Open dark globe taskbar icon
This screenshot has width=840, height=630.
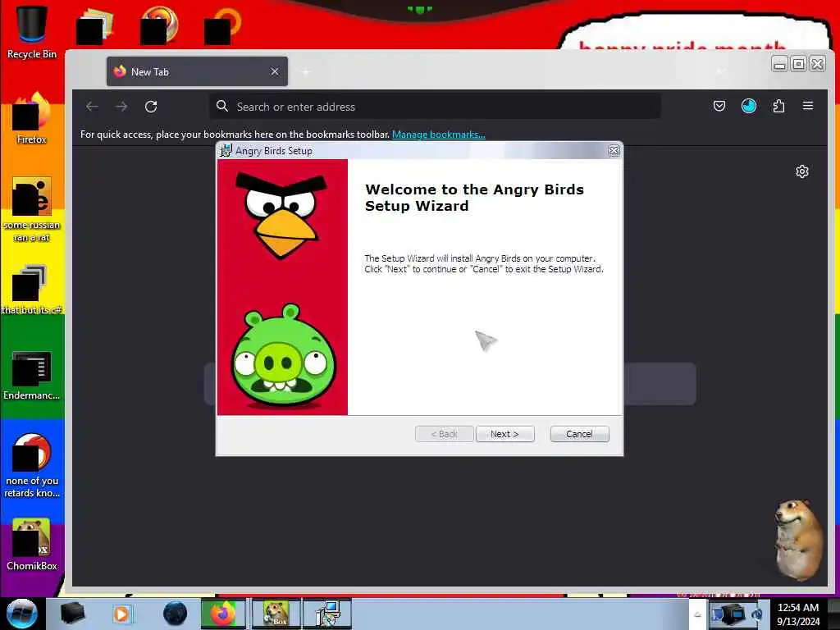[176, 614]
